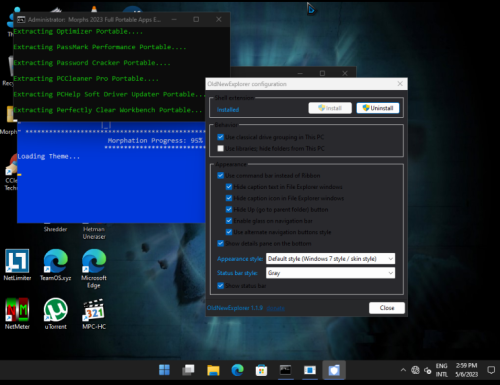Minimize the Morphs command prompt window
This screenshot has width=500, height=385.
click(x=174, y=19)
